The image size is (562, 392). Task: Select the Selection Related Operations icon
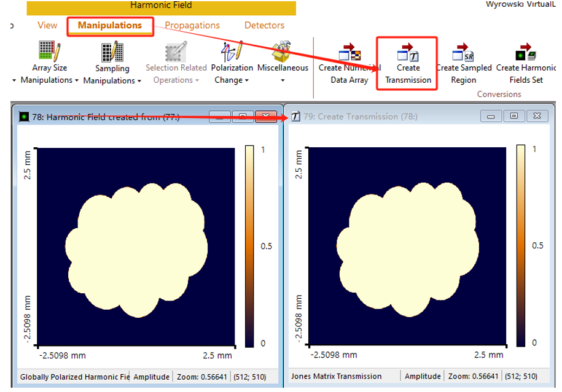pos(176,51)
